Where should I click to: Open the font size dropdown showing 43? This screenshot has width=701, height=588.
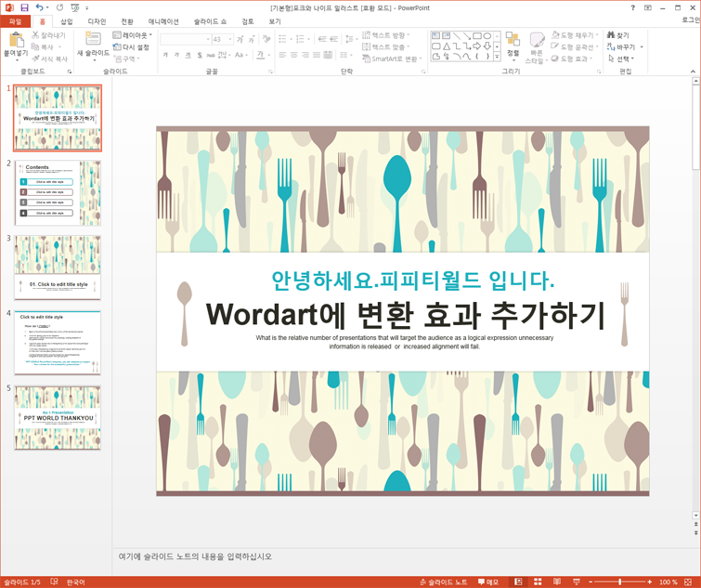pos(230,39)
